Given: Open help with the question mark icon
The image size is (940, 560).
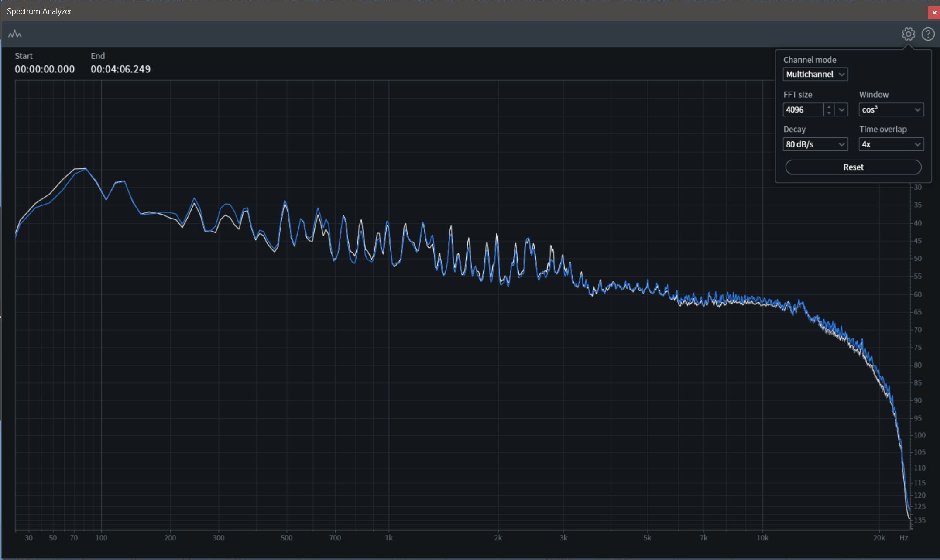Looking at the screenshot, I should click(x=928, y=34).
